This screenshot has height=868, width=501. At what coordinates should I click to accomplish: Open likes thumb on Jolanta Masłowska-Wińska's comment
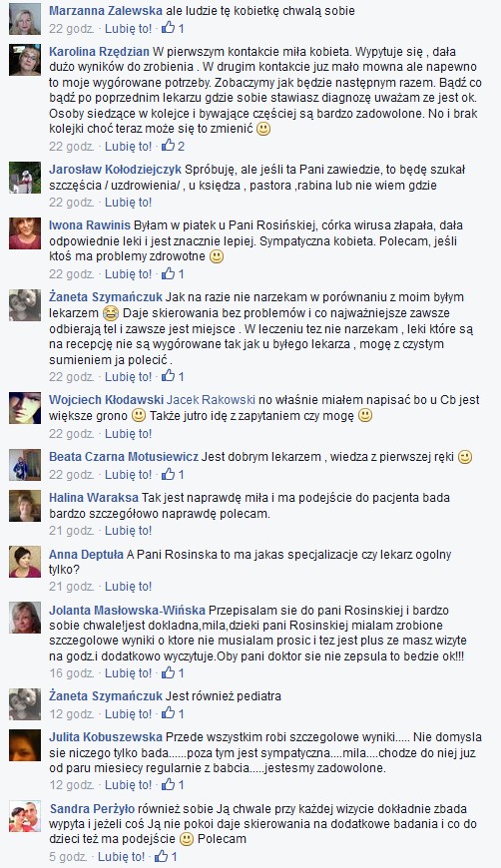[173, 672]
